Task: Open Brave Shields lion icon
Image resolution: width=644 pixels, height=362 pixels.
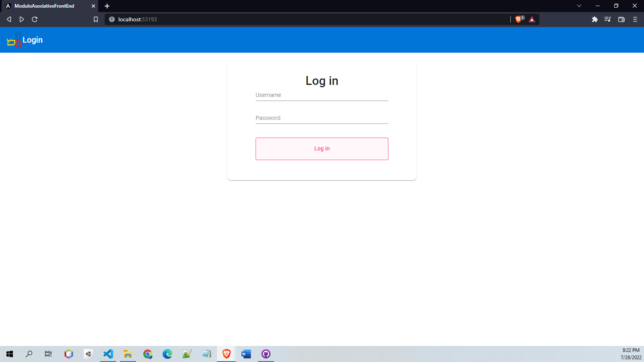Action: click(x=519, y=19)
